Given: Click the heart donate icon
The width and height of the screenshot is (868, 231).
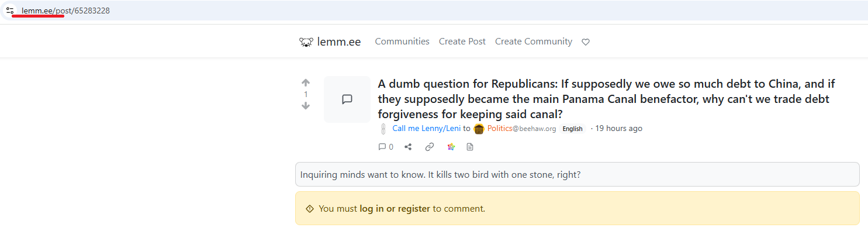Looking at the screenshot, I should [586, 42].
